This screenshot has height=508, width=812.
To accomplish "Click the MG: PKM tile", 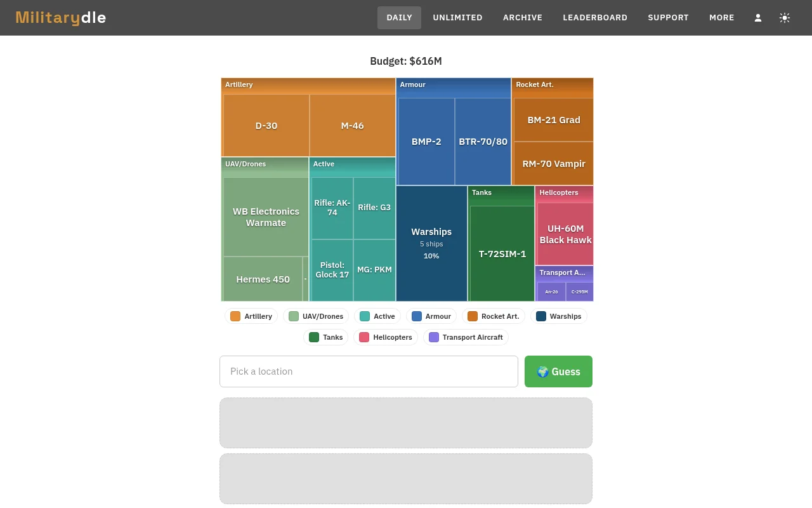I will click(374, 270).
